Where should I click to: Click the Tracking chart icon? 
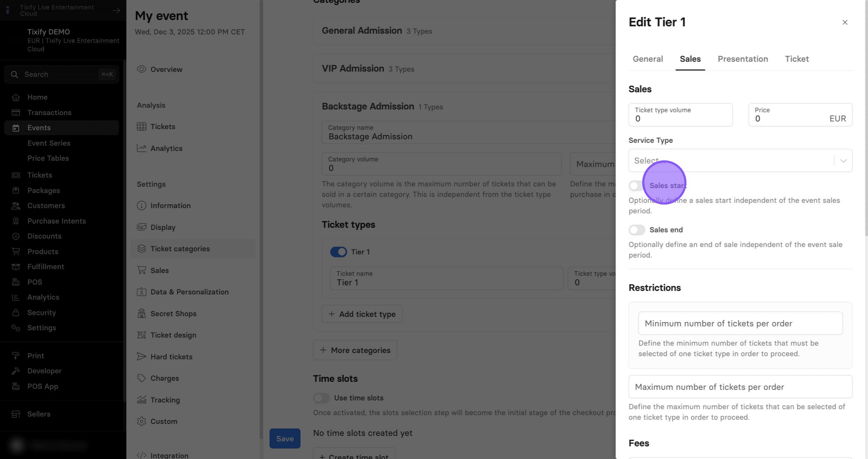(141, 400)
